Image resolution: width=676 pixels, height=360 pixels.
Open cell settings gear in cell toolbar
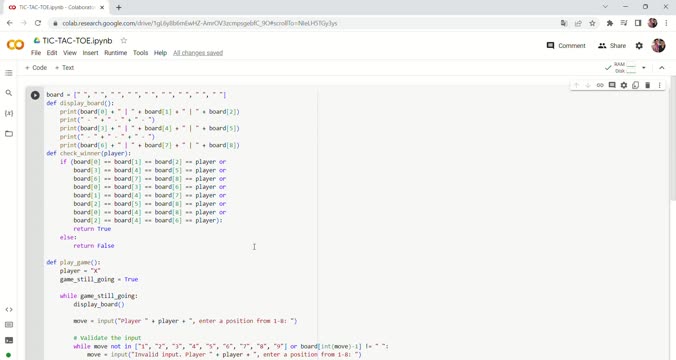point(623,85)
